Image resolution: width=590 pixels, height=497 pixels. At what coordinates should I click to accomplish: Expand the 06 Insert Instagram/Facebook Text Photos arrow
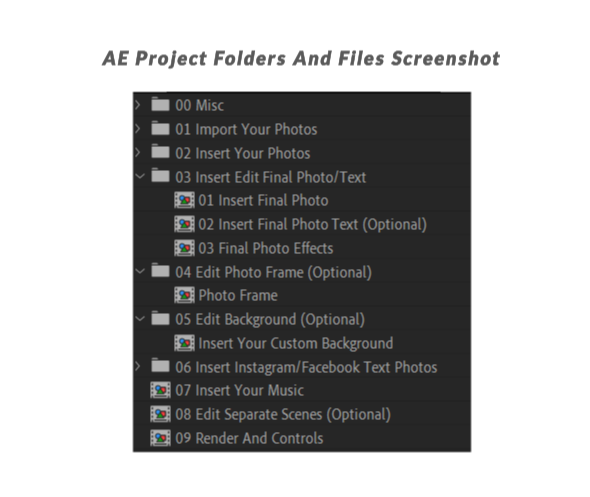click(x=138, y=366)
